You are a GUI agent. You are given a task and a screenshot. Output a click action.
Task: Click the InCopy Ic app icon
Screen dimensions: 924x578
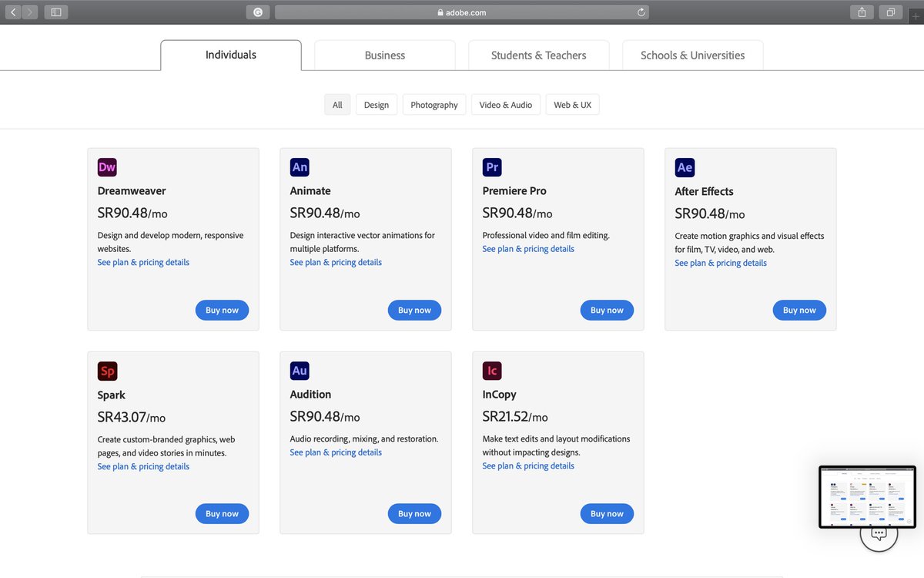492,371
